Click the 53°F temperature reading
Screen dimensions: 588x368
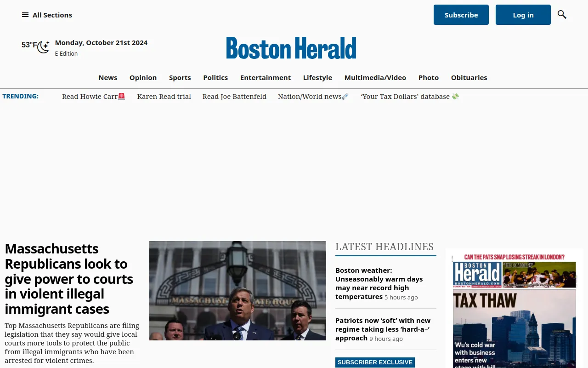tap(29, 45)
